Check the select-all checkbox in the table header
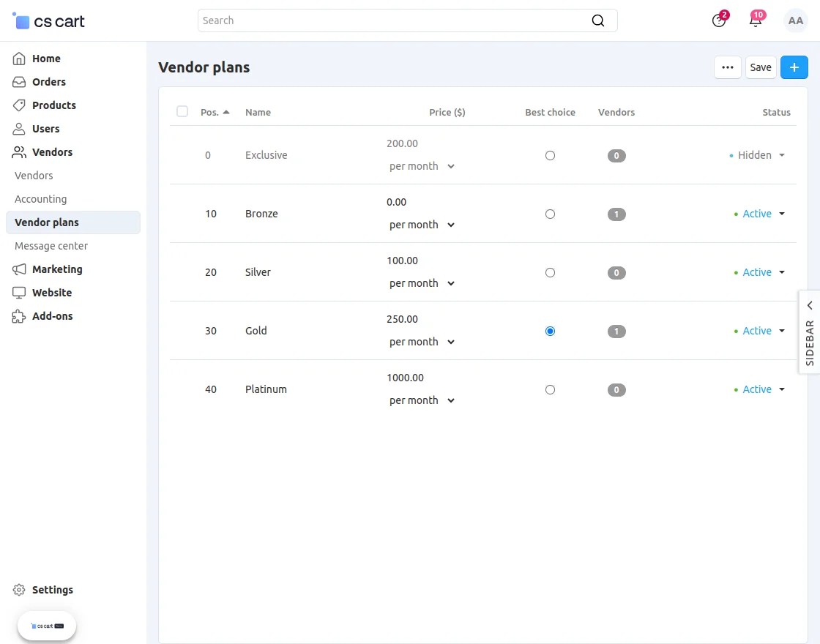 point(182,111)
